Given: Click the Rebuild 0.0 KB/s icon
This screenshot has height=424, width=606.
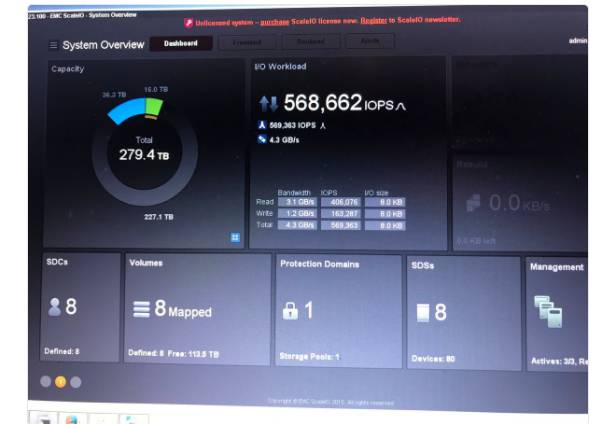Looking at the screenshot, I should [473, 203].
